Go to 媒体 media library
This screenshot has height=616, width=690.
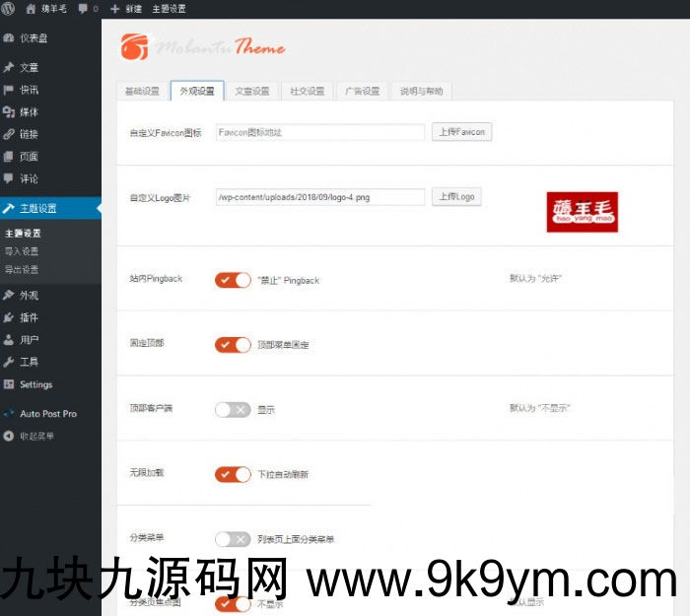point(29,112)
